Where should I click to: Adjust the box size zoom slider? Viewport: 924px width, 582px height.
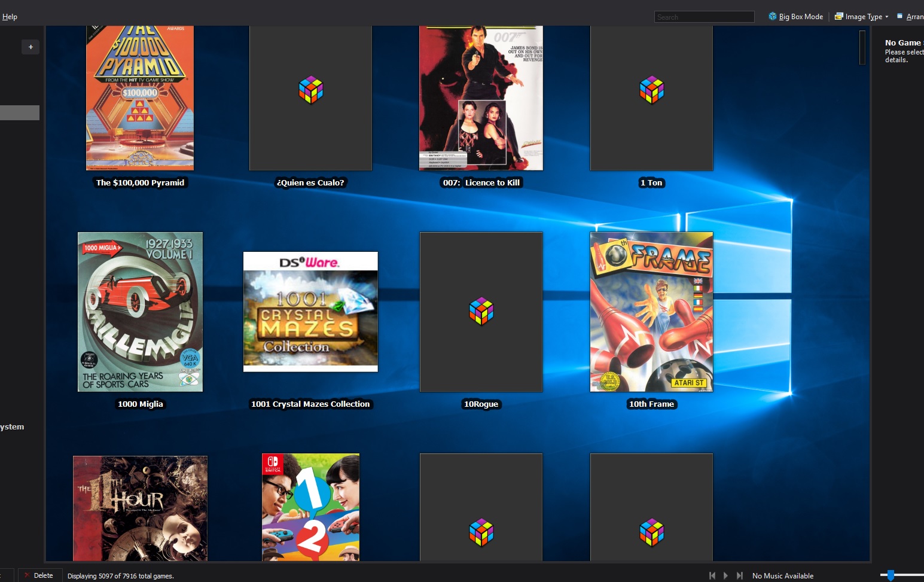click(891, 575)
